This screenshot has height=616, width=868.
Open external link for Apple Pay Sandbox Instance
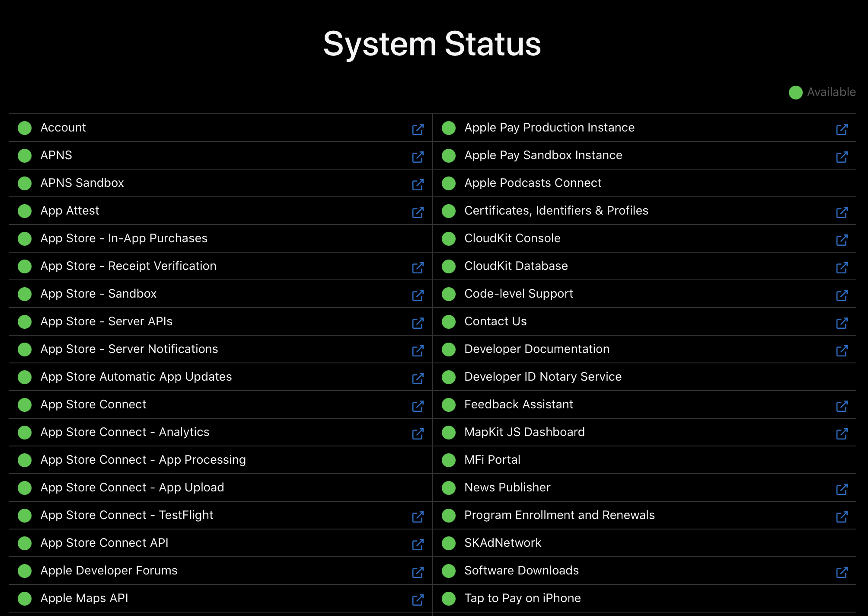(842, 157)
